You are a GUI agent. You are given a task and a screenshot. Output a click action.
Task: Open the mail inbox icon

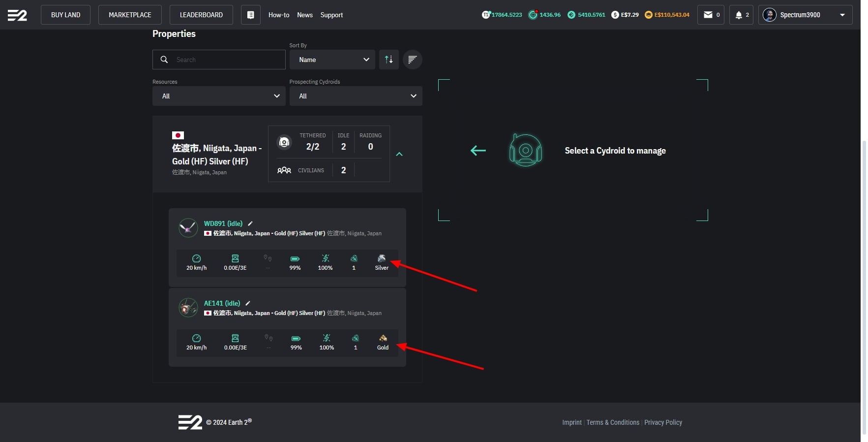coord(710,15)
